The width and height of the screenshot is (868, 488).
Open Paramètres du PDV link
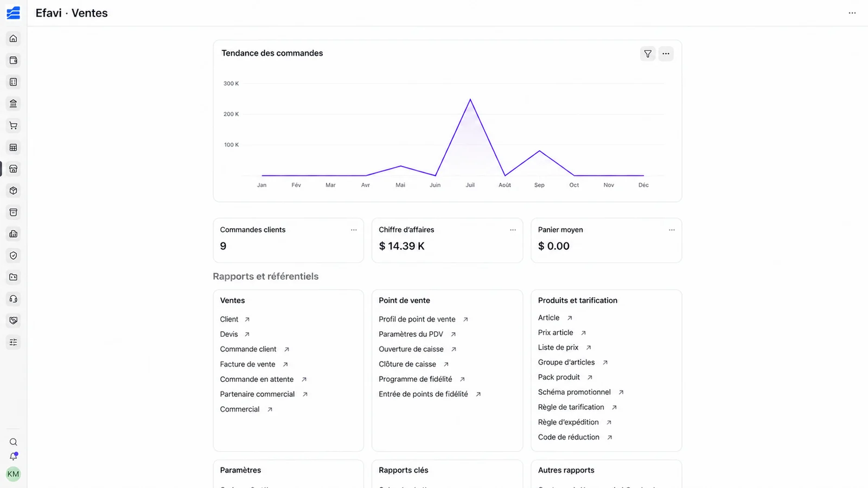pos(418,334)
